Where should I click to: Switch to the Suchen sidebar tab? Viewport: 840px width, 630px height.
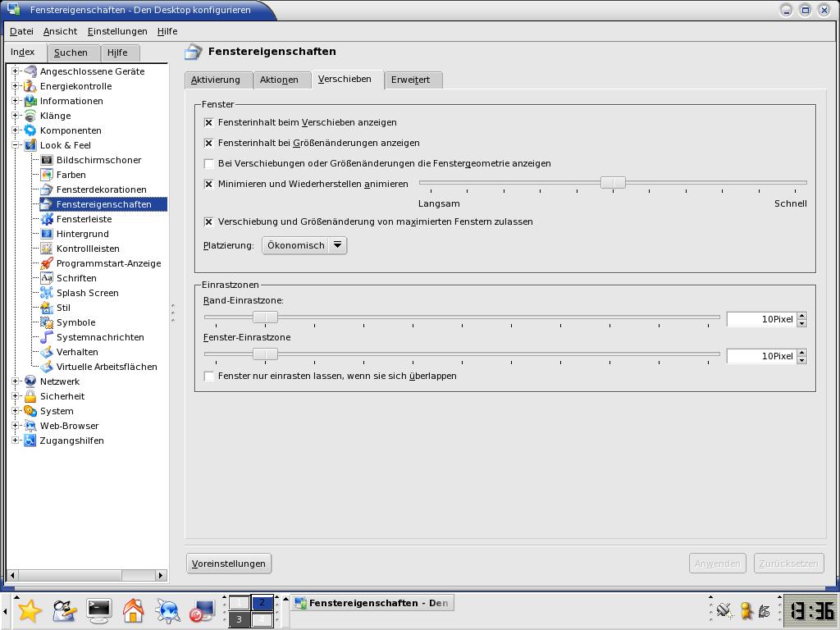pos(73,53)
